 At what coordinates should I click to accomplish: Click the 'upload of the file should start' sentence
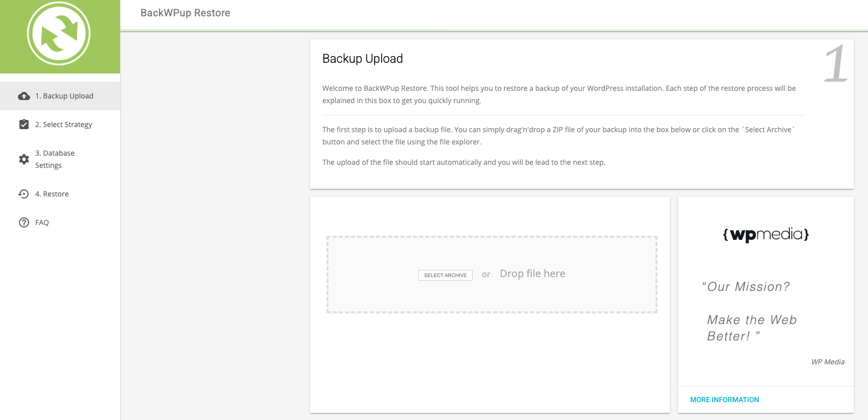(464, 162)
